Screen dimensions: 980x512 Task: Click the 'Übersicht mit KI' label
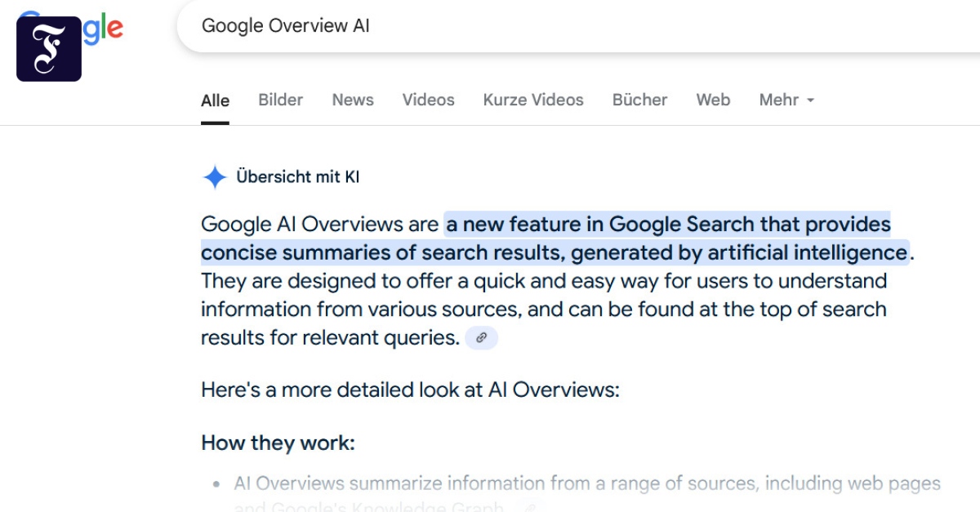[x=297, y=177]
